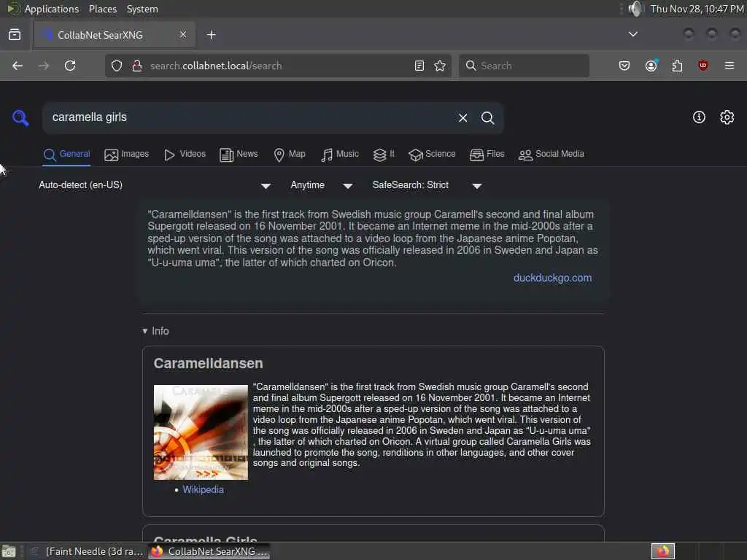Switch to Files search category
This screenshot has height=560, width=747.
487,155
